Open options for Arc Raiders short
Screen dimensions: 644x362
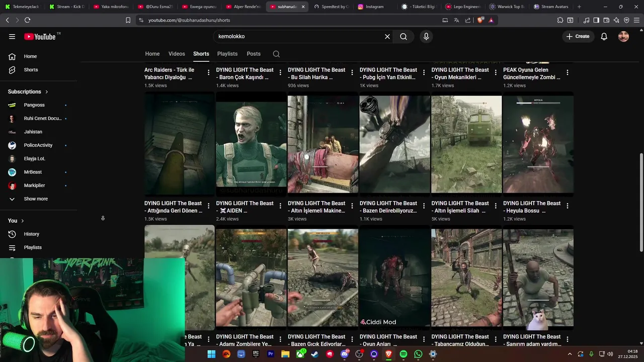coord(208,73)
